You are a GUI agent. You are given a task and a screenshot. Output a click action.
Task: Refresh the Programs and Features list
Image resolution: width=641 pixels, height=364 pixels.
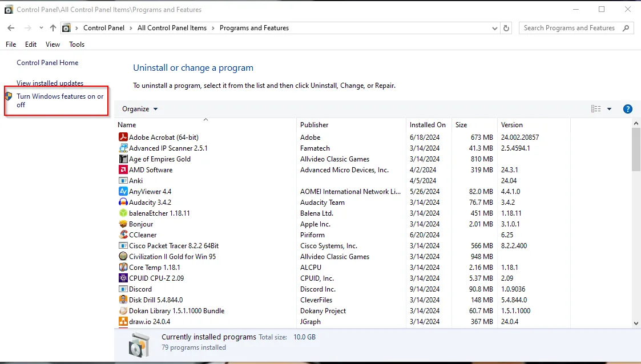point(506,28)
